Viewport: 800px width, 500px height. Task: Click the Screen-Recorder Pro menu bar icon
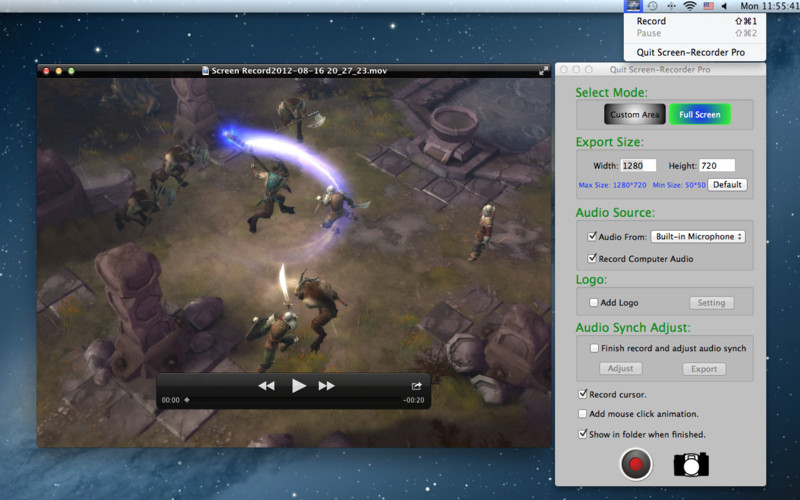633,6
